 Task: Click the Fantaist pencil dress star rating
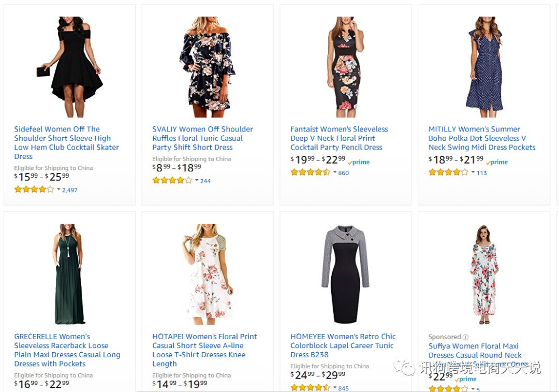pos(310,172)
